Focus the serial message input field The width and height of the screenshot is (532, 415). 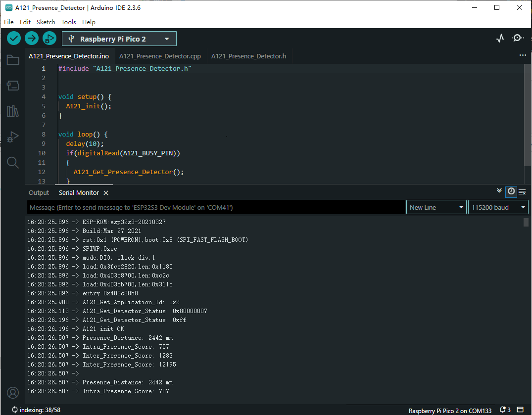[x=216, y=207]
